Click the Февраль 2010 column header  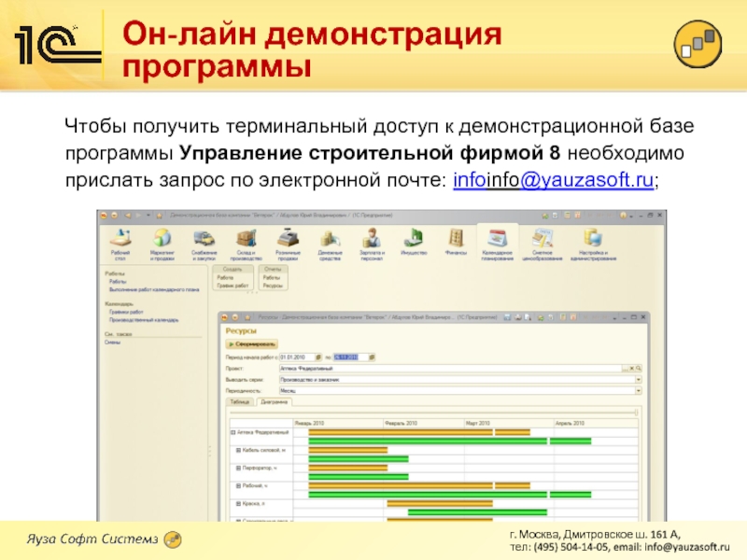(424, 423)
